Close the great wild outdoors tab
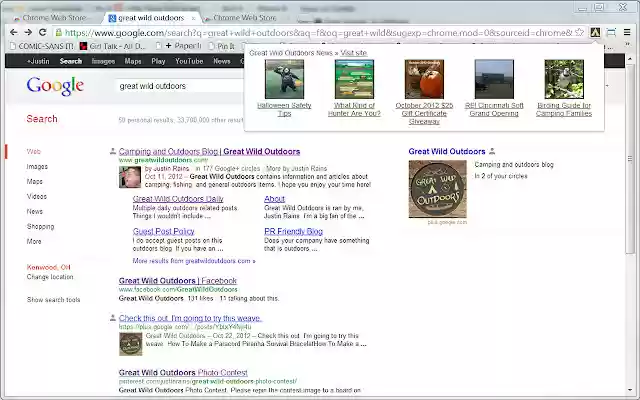 click(194, 18)
